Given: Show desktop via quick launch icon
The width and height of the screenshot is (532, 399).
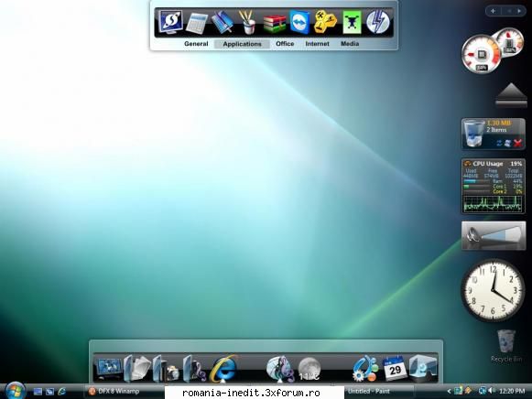Looking at the screenshot, I should click(38, 392).
